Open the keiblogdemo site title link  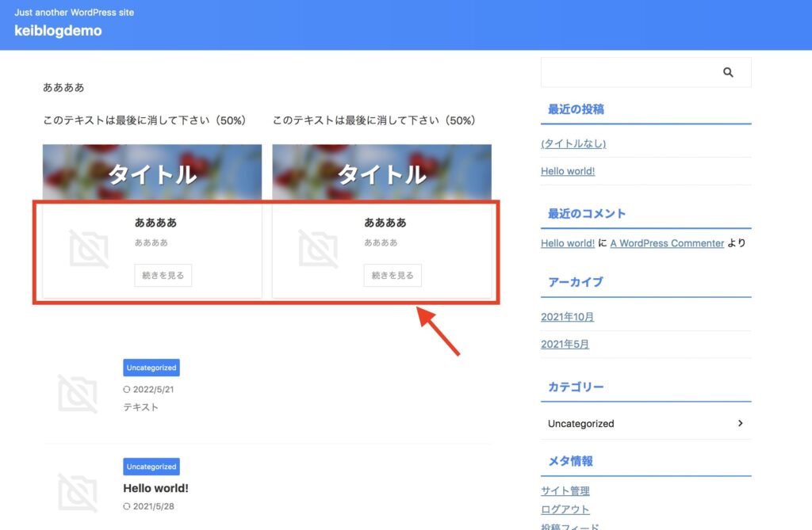(58, 31)
